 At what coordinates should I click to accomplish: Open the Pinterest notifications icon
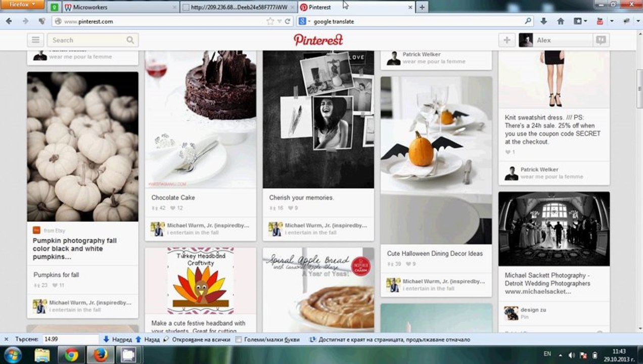point(601,40)
